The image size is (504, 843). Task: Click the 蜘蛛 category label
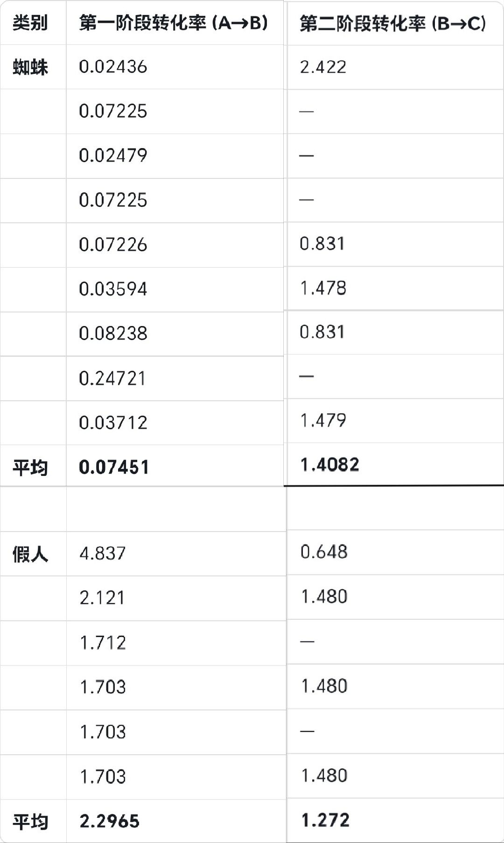point(30,67)
